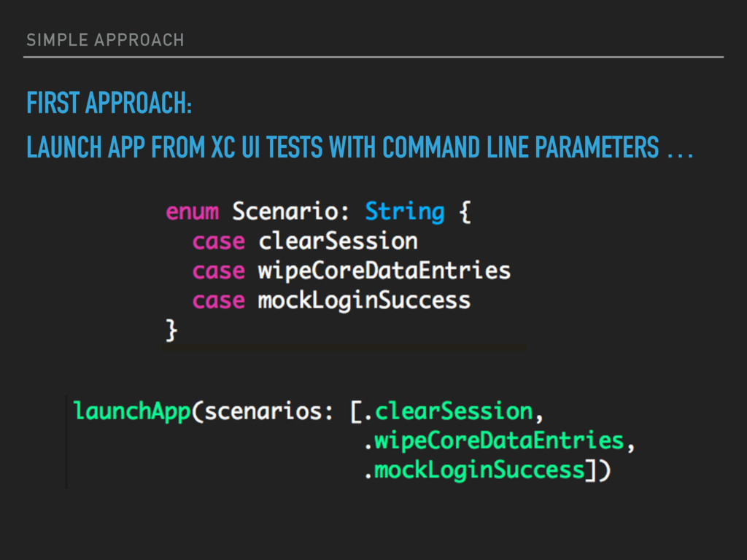
Task: Click the LAUNCH APP FROM XC UI TESTS heading
Action: (x=360, y=147)
